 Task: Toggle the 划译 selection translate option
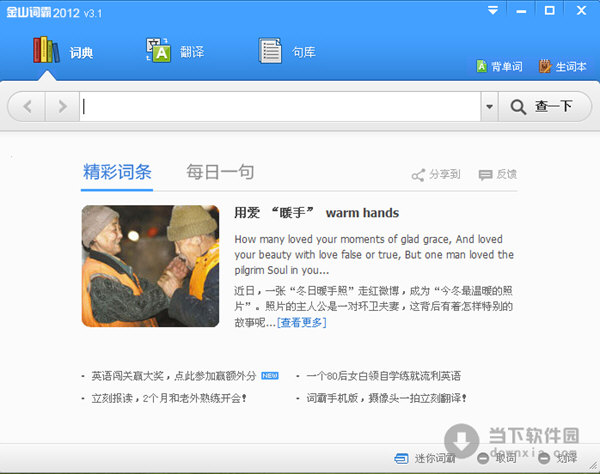[558, 458]
